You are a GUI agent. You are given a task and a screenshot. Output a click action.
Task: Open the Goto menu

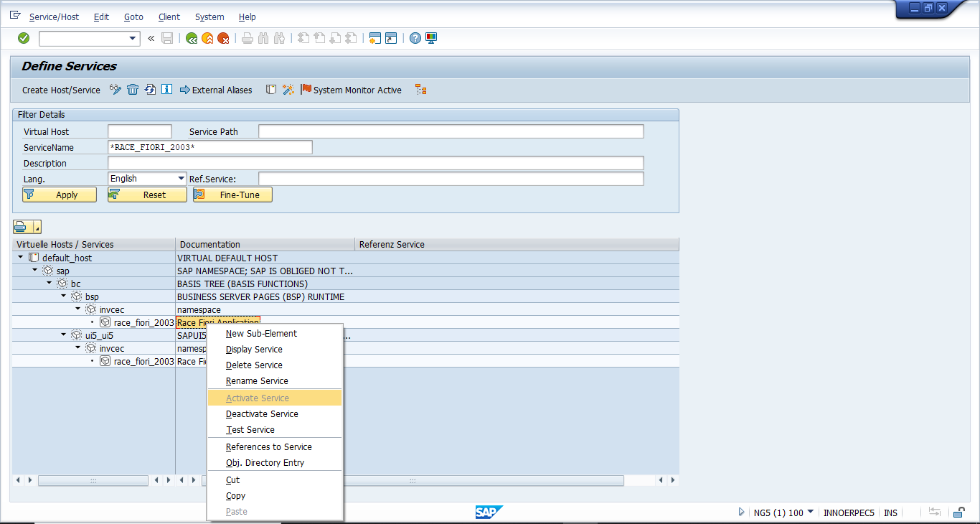pos(133,17)
